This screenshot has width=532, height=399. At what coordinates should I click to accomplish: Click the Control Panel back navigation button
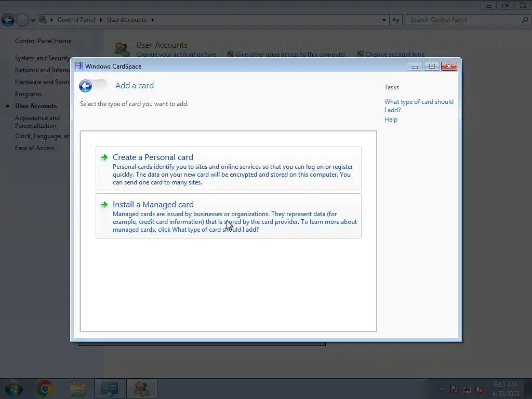click(8, 20)
